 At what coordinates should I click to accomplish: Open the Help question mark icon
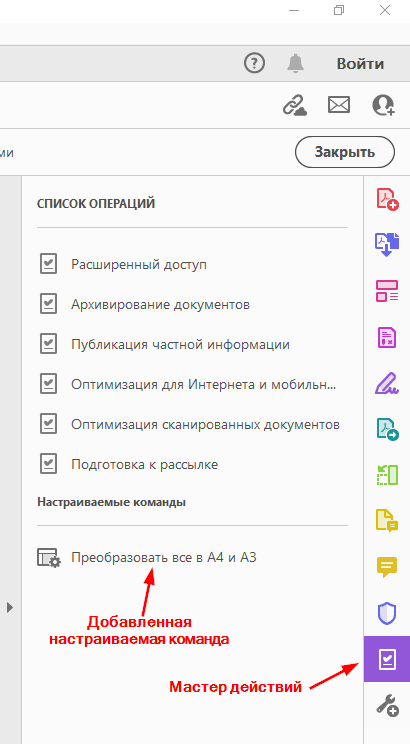(x=254, y=63)
